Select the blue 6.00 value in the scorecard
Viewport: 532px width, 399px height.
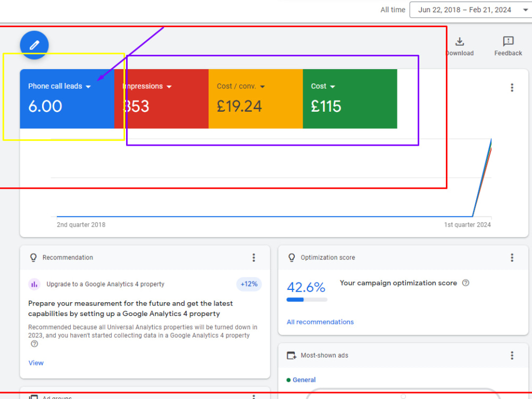45,106
